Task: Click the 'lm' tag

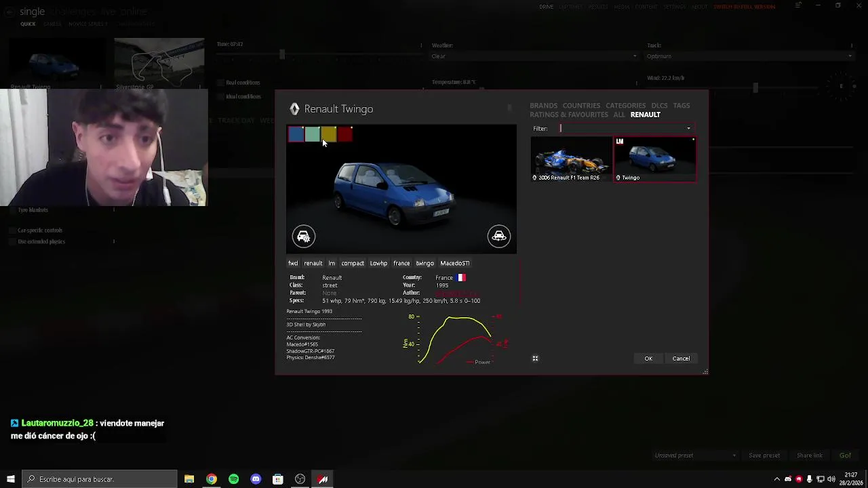Action: tap(332, 263)
